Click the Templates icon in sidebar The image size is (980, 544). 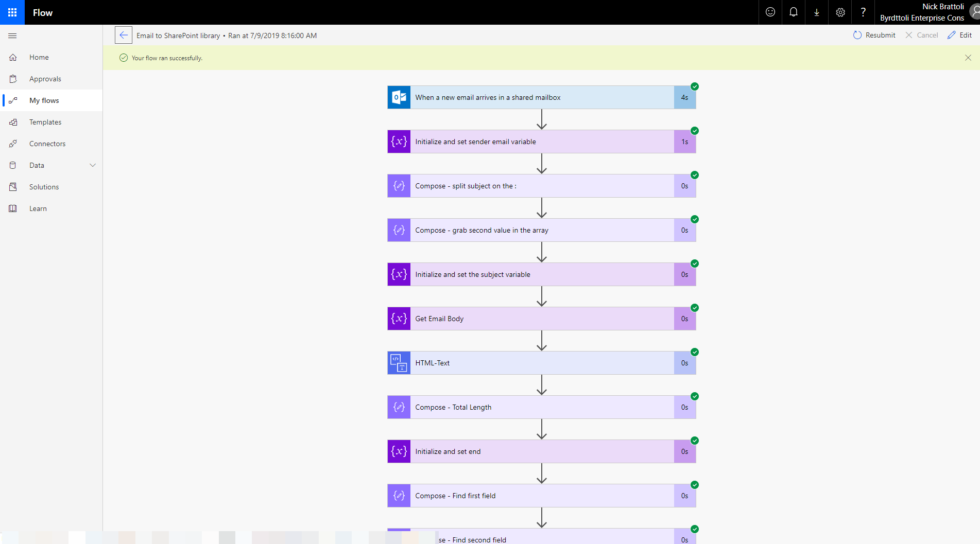pos(13,122)
